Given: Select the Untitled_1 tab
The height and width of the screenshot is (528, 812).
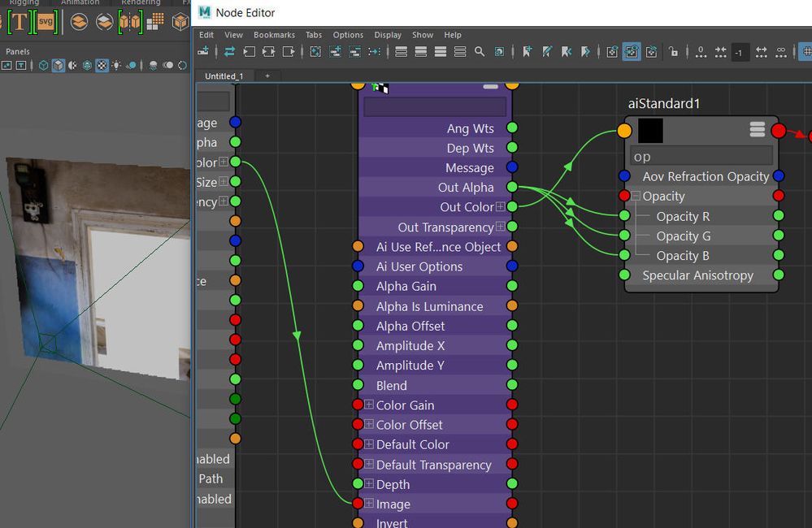Looking at the screenshot, I should point(224,76).
